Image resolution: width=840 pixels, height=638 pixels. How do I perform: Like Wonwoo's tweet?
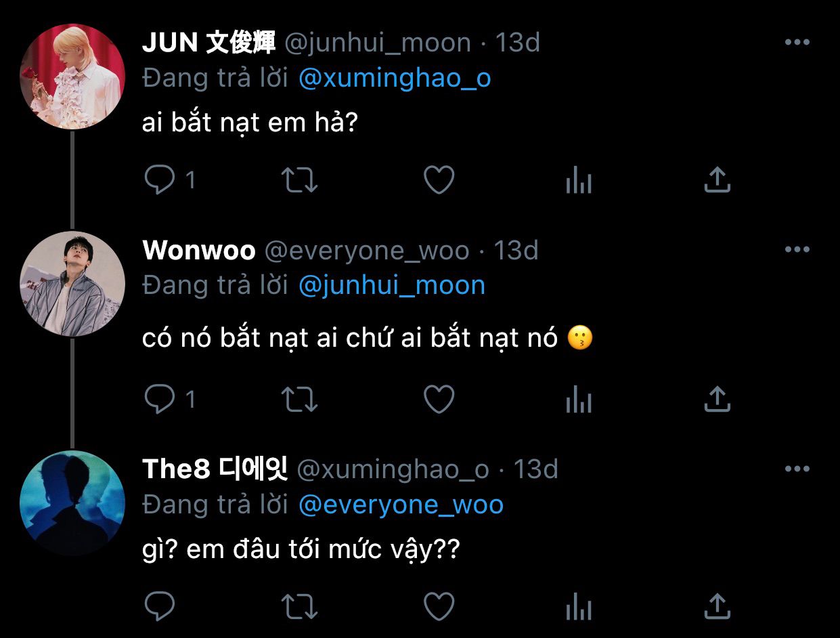[439, 399]
